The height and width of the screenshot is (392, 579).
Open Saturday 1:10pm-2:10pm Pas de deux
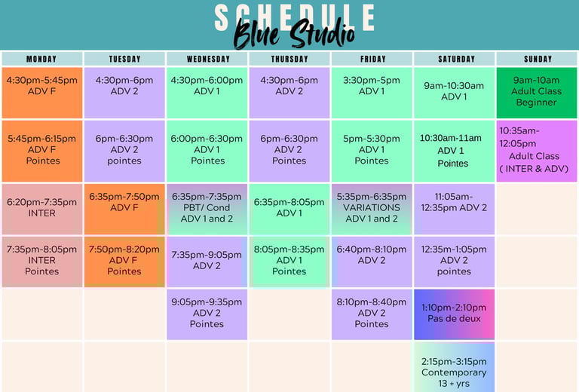[454, 314]
